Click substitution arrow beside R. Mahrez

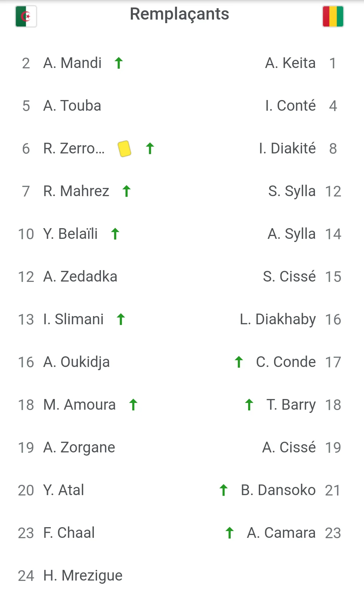[127, 191]
